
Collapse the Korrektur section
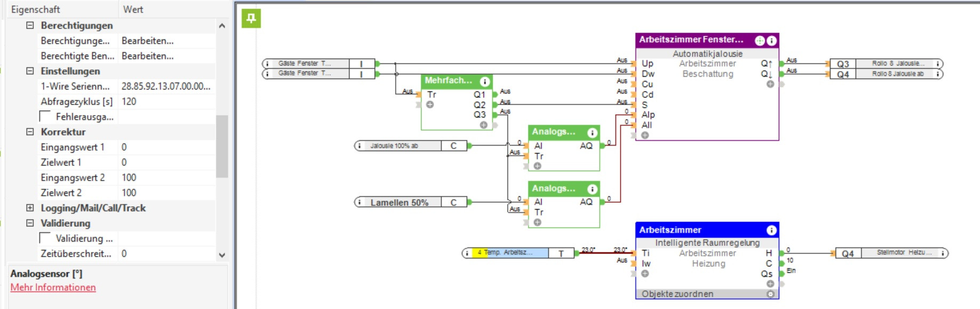click(x=30, y=131)
